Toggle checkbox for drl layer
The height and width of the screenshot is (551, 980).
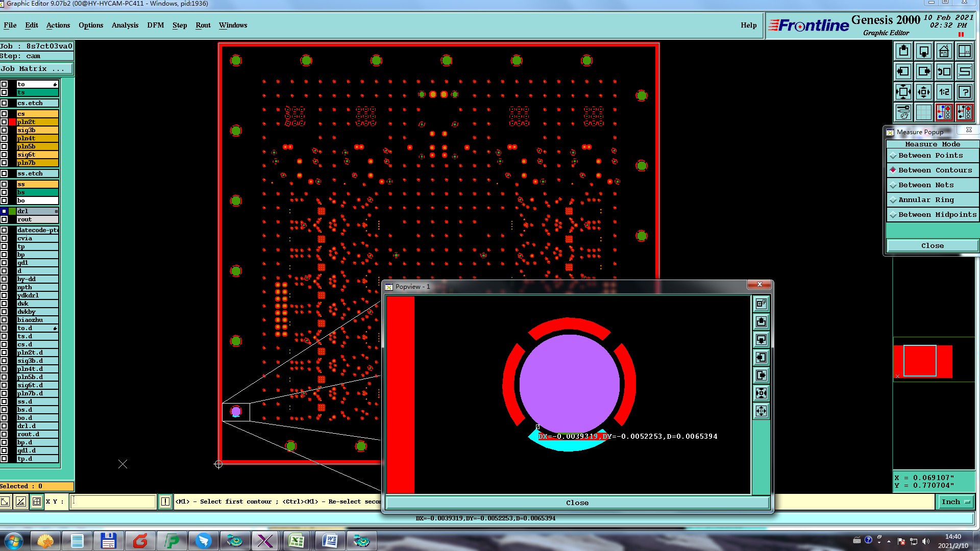pos(4,211)
